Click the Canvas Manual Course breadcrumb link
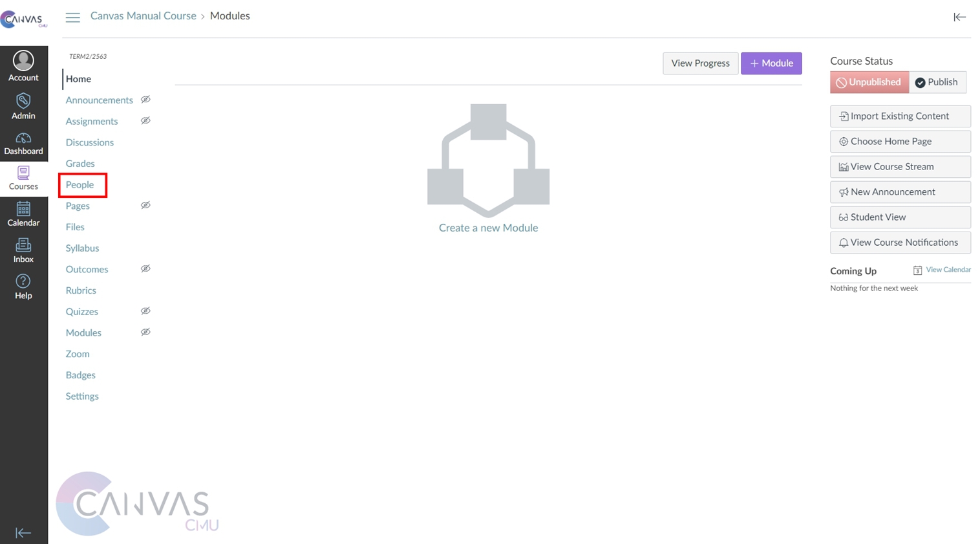This screenshot has height=544, width=980. pos(143,16)
